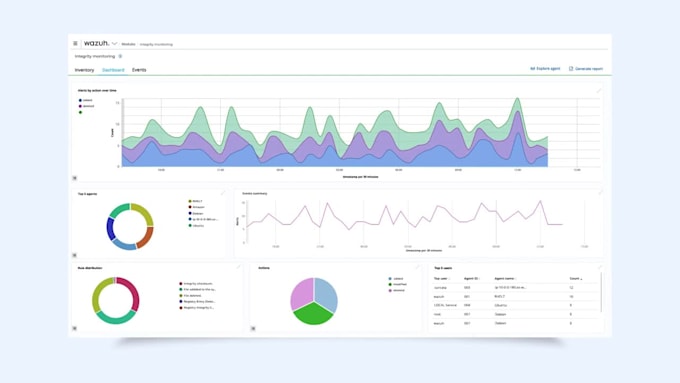This screenshot has height=383, width=680.
Task: Sort table by Count column
Action: pos(576,278)
